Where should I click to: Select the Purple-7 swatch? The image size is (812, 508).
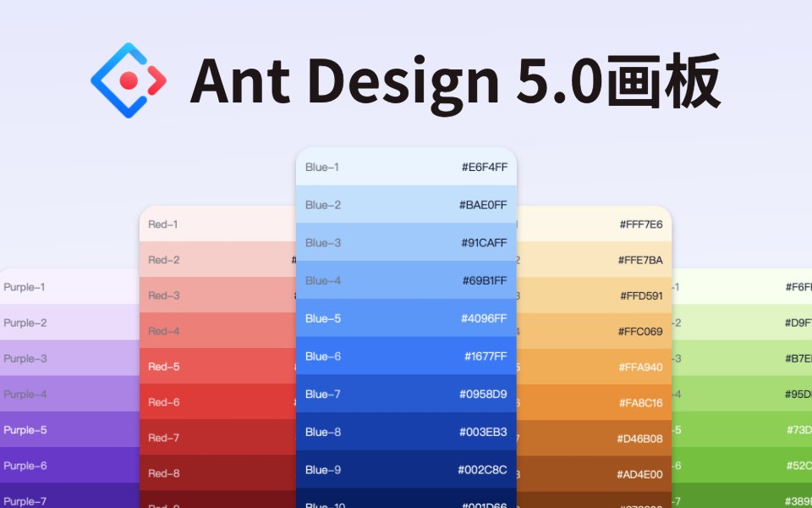[69, 500]
